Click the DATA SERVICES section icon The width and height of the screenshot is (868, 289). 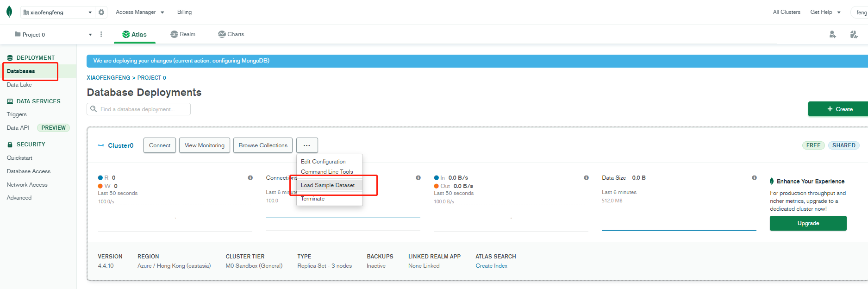(10, 101)
